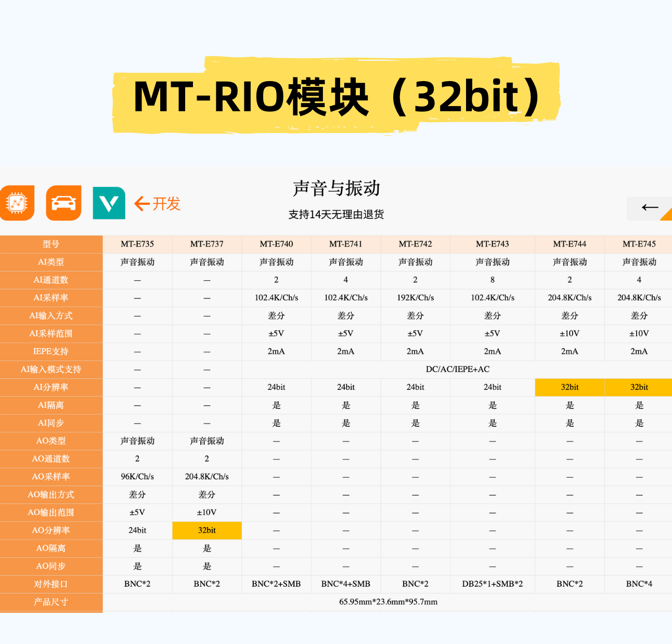The height and width of the screenshot is (644, 672).
Task: Click the ±10V AO输出范围 cell
Action: (207, 513)
